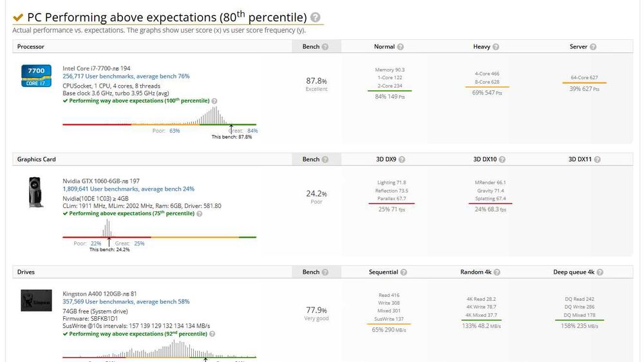Image resolution: width=644 pixels, height=362 pixels.
Task: Click the GTX 1060 graphics card image
Action: pyautogui.click(x=35, y=192)
